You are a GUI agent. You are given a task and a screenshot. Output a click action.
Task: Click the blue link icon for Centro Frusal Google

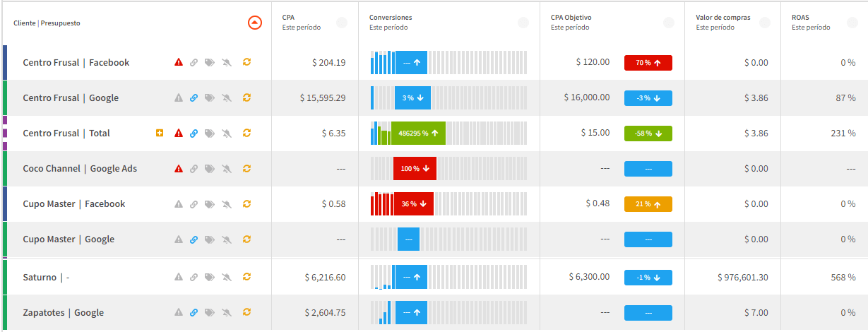194,97
